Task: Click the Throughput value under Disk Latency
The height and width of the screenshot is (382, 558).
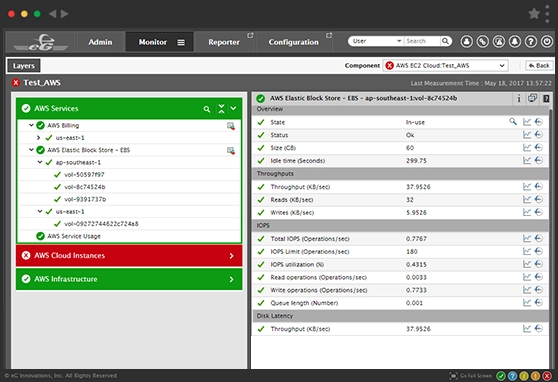Action: (418, 329)
